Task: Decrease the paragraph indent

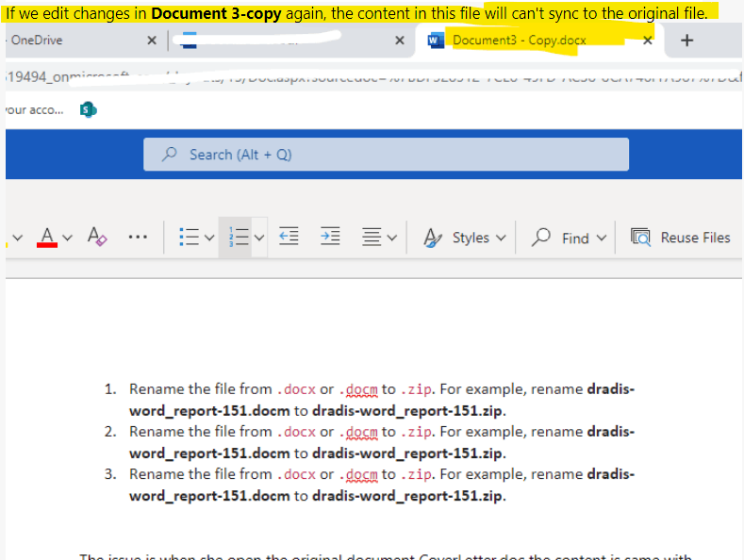Action: (x=289, y=236)
